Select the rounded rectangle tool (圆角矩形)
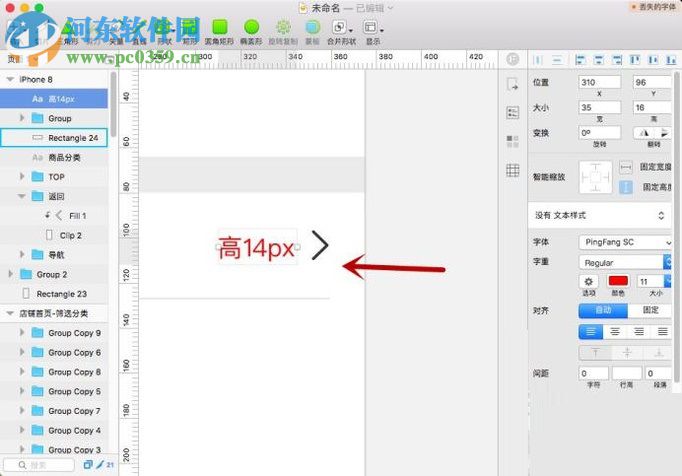Viewport: 682px width, 476px height. 220,31
